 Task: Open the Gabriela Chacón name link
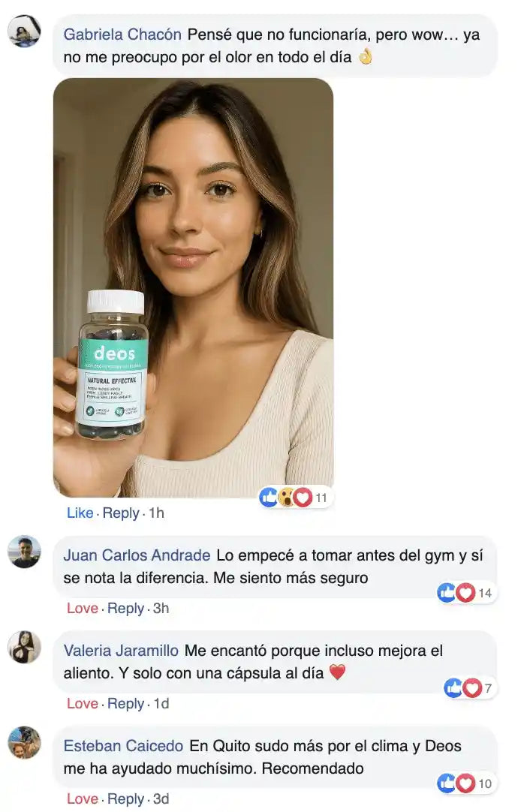click(122, 35)
